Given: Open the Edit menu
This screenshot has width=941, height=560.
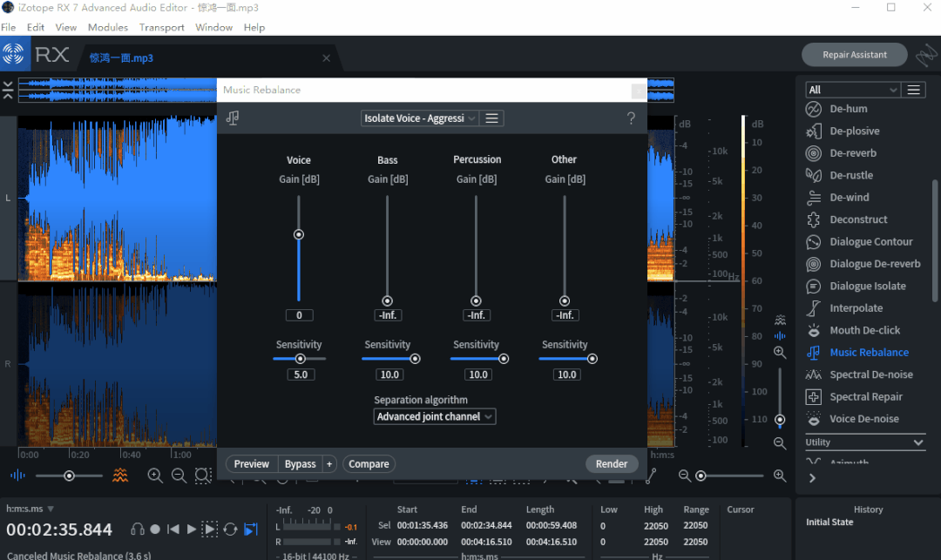Looking at the screenshot, I should [36, 28].
